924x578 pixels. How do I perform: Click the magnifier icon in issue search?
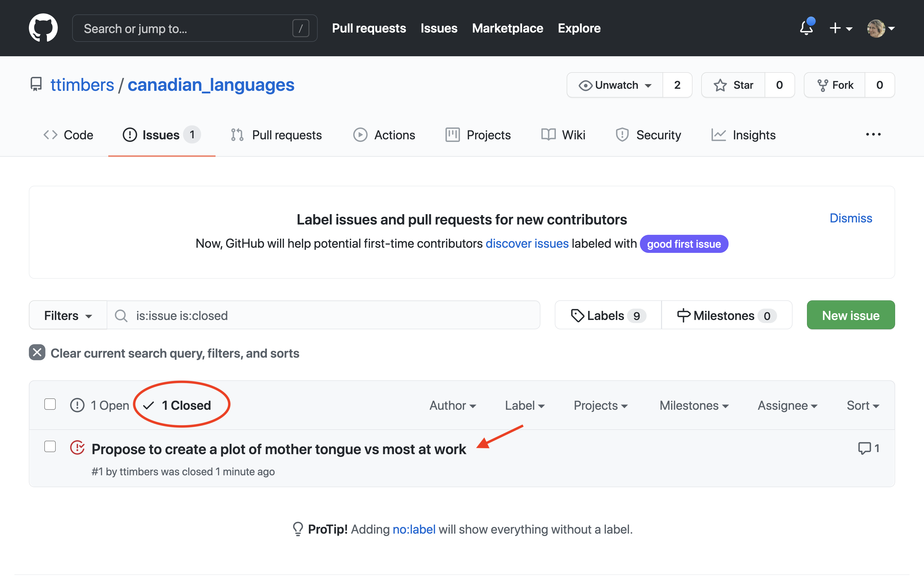[121, 315]
